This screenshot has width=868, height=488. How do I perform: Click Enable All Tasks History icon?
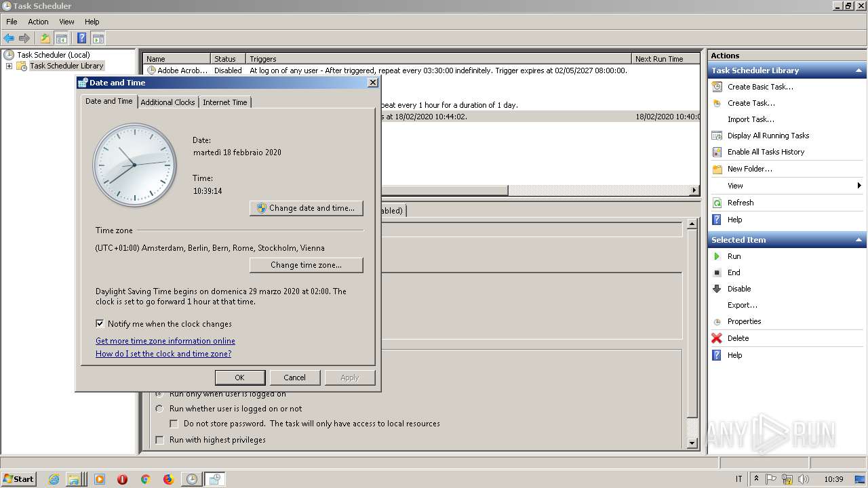pyautogui.click(x=717, y=152)
